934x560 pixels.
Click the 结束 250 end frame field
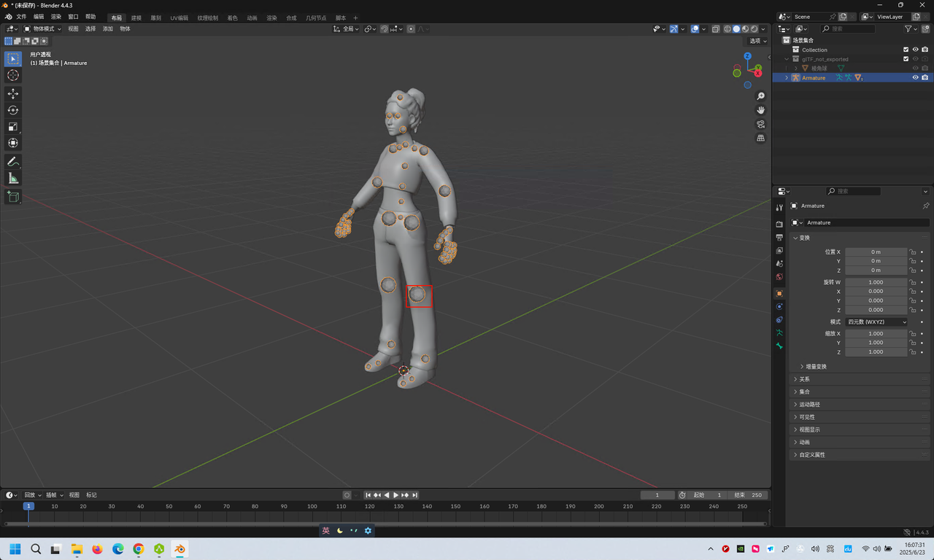coord(749,495)
